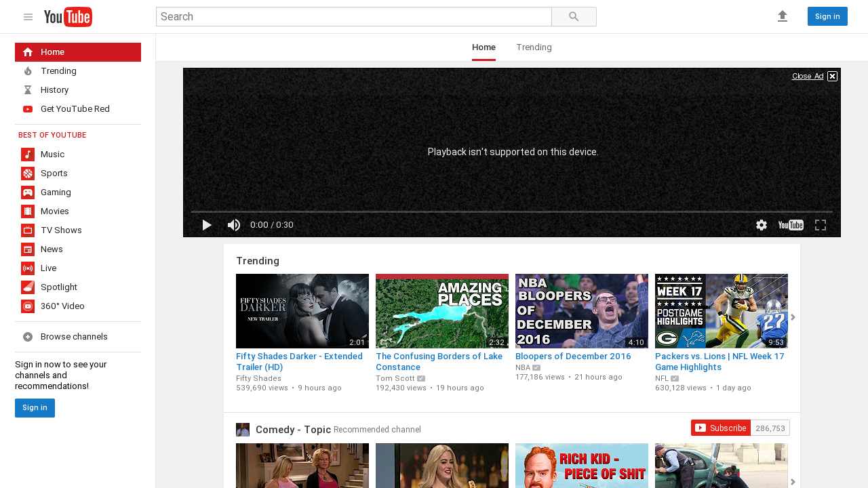Click the Home icon in sidebar
The height and width of the screenshot is (488, 868).
(x=28, y=52)
